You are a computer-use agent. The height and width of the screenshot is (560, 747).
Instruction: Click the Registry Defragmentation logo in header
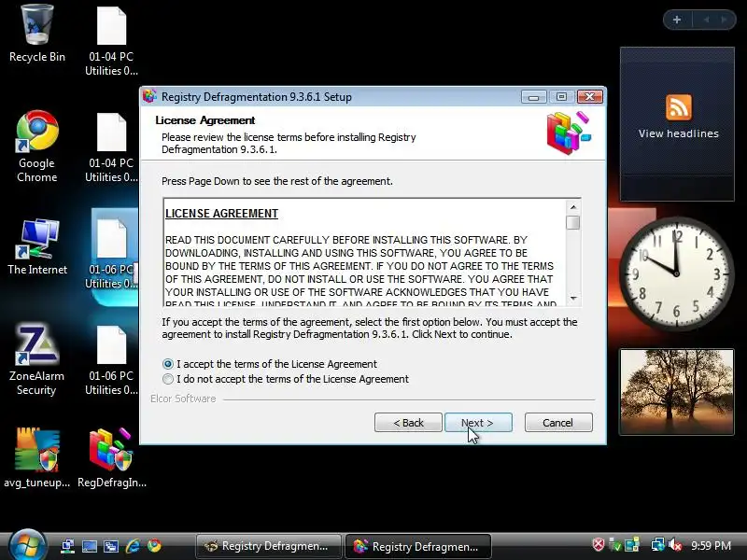pos(569,133)
